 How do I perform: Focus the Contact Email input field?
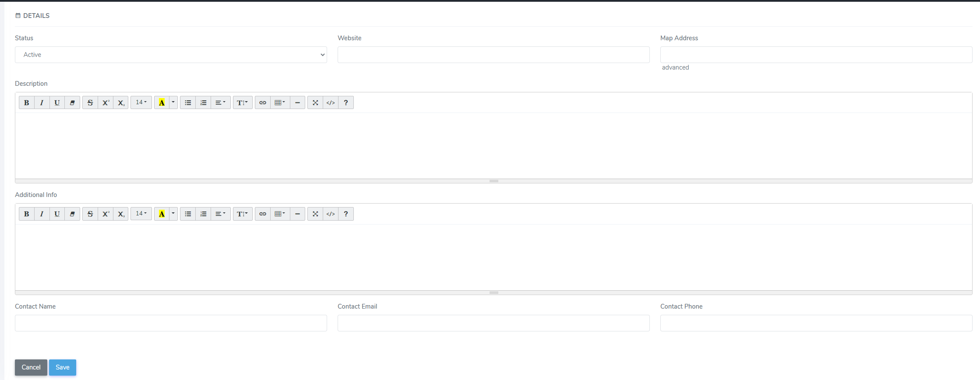click(494, 323)
